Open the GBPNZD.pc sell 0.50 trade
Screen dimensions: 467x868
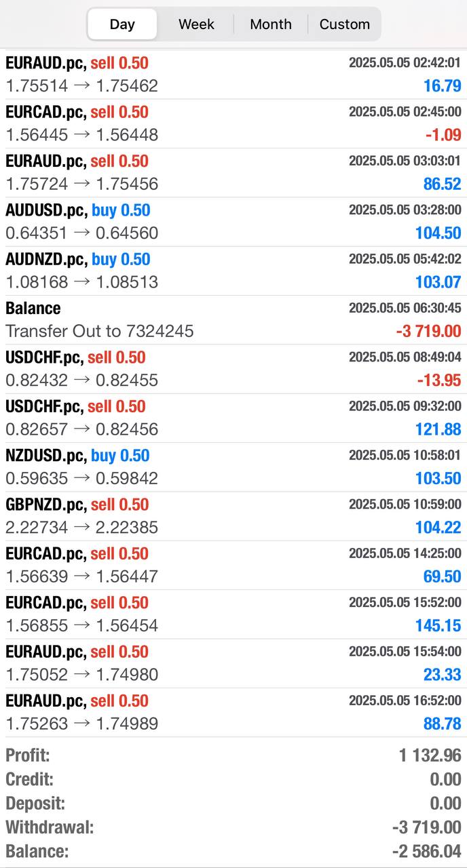pyautogui.click(x=233, y=516)
